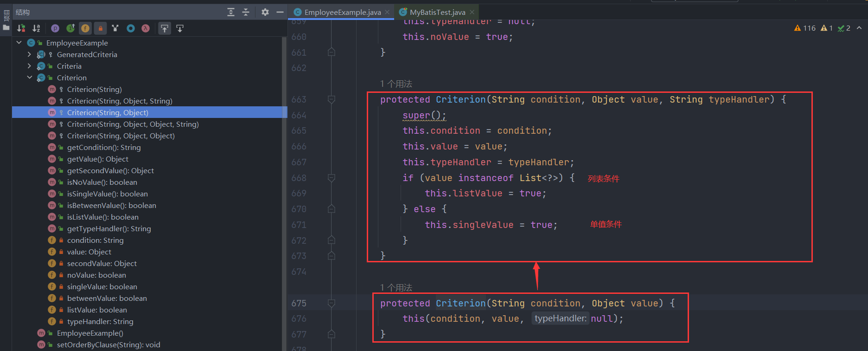Click the Java class icon on MyBatisTest.java tab
This screenshot has width=868, height=351.
[x=403, y=12]
